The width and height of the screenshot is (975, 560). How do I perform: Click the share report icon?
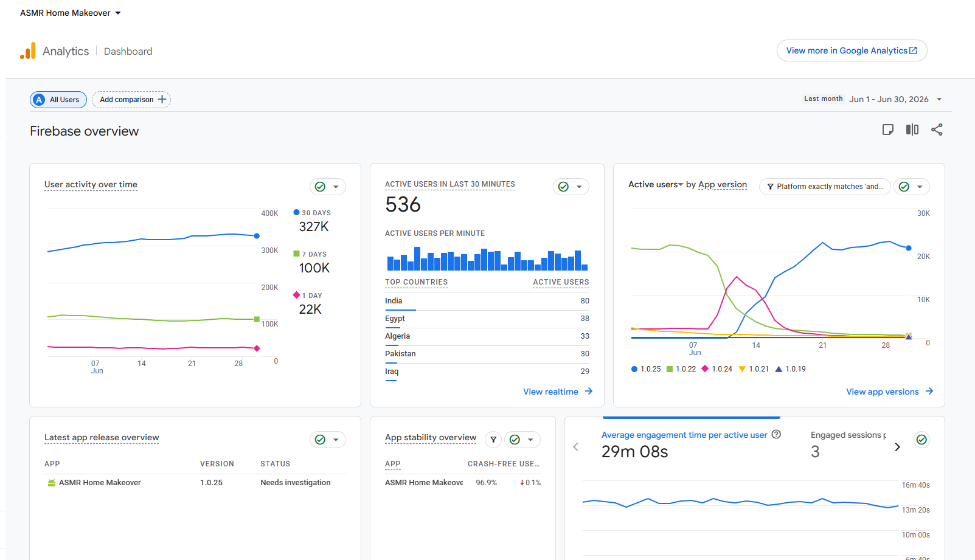coord(937,130)
